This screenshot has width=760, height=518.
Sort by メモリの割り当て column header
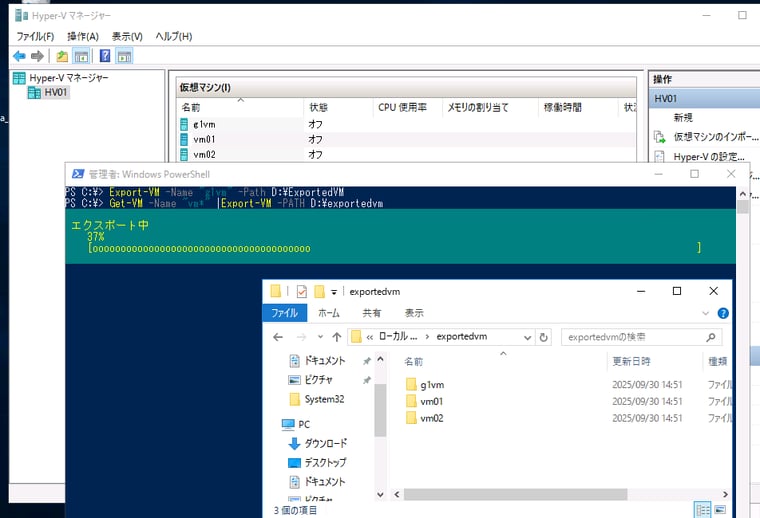pyautogui.click(x=490, y=108)
